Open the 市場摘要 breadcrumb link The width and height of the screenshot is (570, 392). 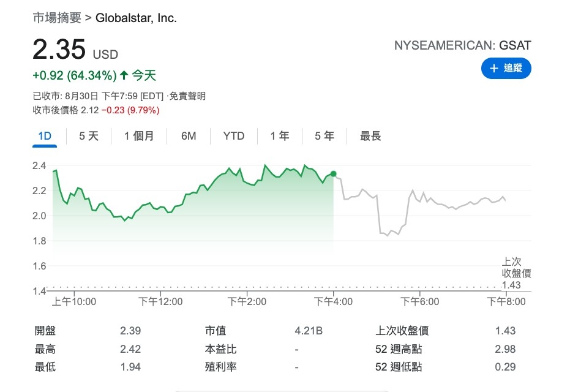57,18
